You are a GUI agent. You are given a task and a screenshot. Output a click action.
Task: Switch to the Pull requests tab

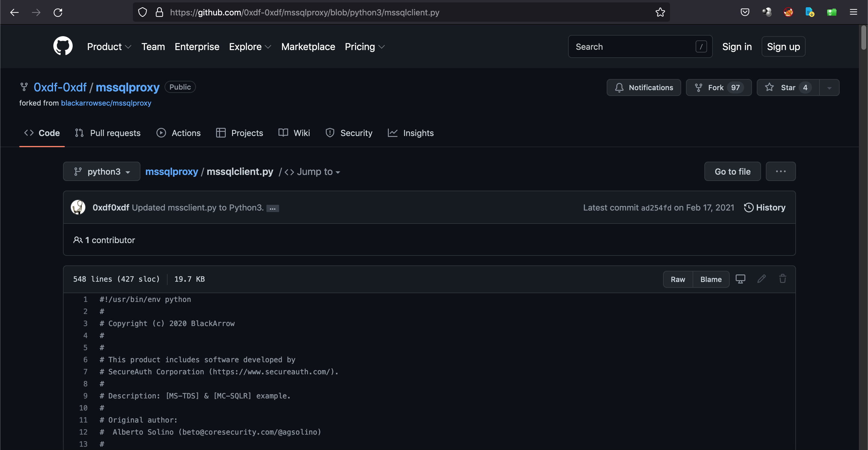coord(108,133)
